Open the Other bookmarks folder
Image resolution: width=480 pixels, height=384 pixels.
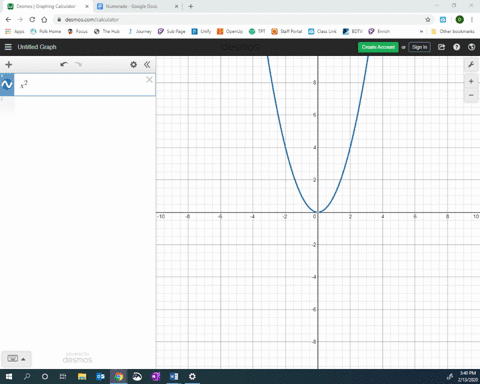(x=453, y=31)
